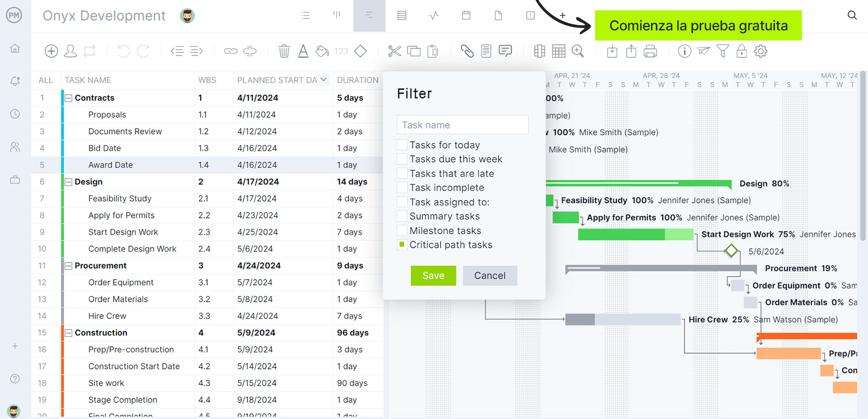Toggle Task assigned to checkbox

(402, 202)
